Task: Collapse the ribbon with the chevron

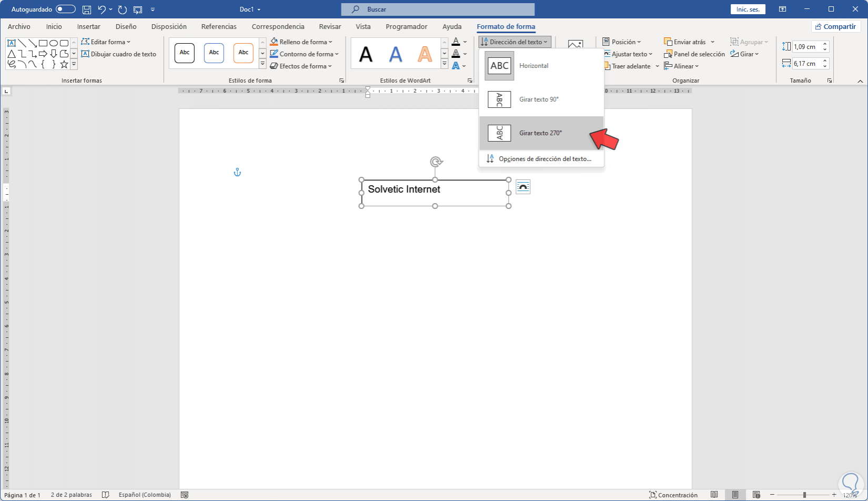Action: [860, 81]
